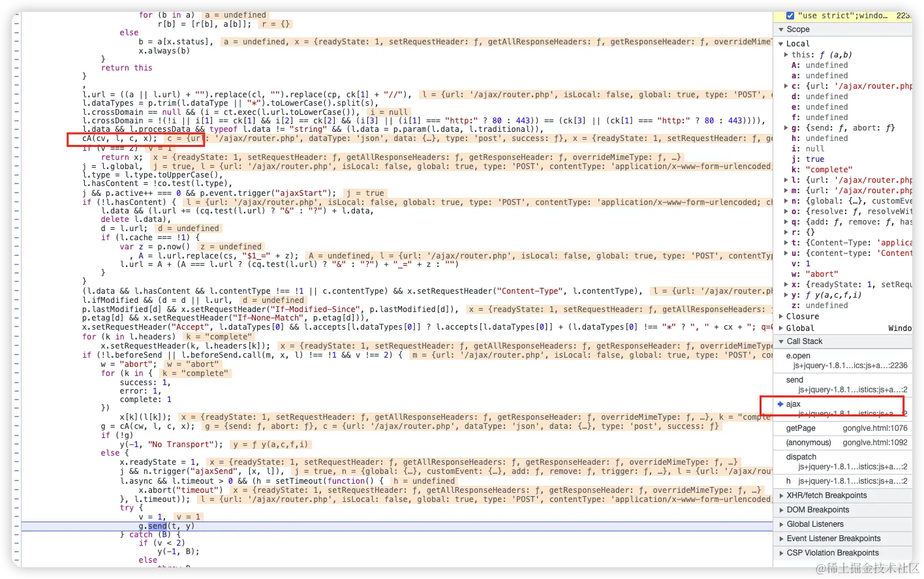Click the 'w = "abort";' code line
924x579 pixels.
click(x=129, y=364)
